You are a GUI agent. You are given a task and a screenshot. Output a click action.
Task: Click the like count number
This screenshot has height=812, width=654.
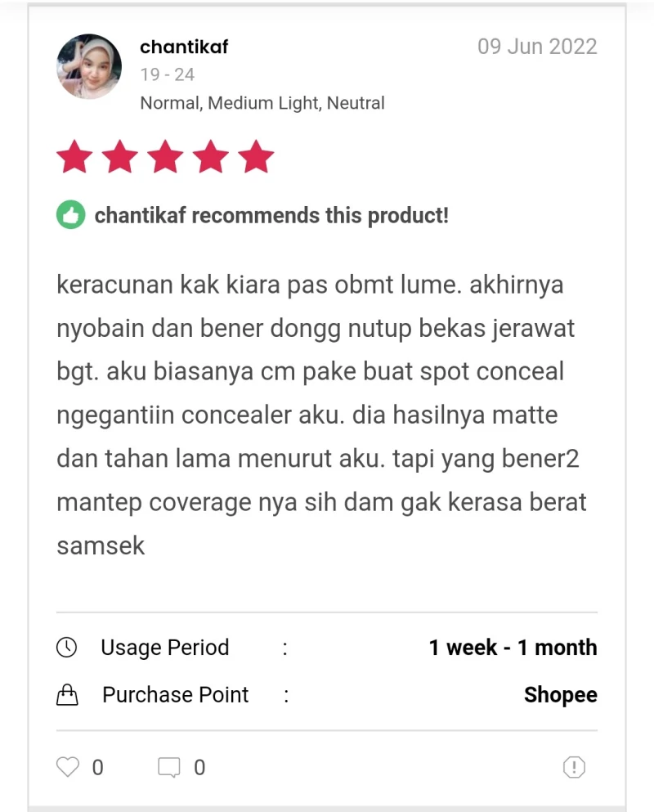pos(98,768)
